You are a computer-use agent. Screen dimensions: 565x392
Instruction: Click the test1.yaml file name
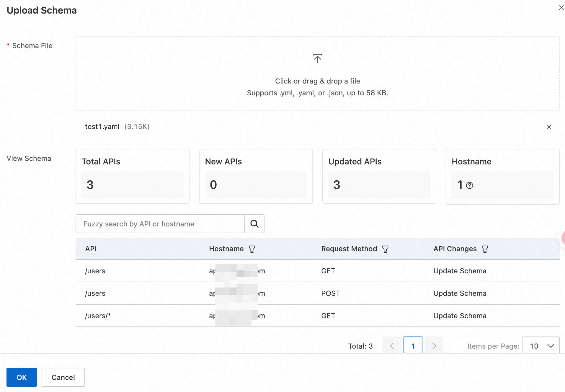click(x=102, y=127)
